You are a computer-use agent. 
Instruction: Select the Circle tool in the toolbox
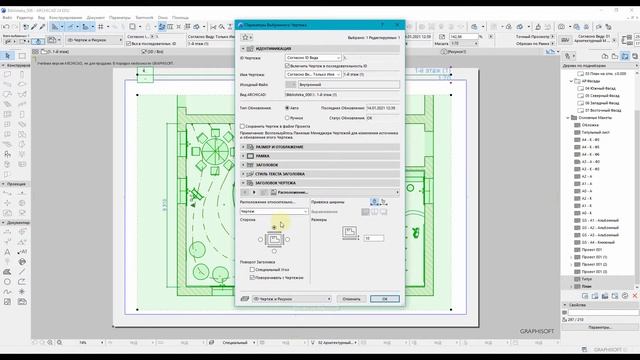tap(7, 282)
